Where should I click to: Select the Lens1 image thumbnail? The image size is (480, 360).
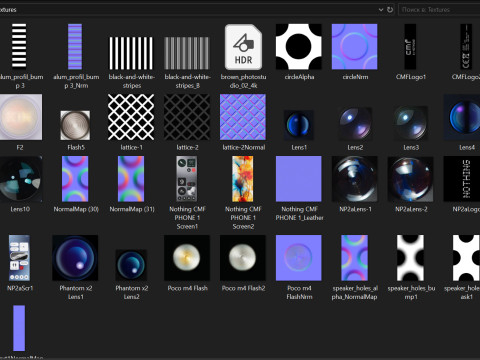[x=299, y=125]
